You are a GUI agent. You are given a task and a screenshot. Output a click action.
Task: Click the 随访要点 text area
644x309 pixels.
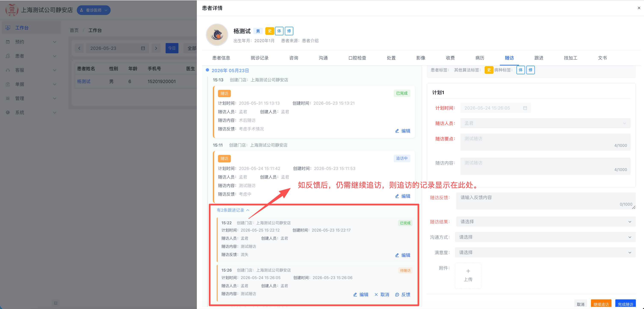545,142
